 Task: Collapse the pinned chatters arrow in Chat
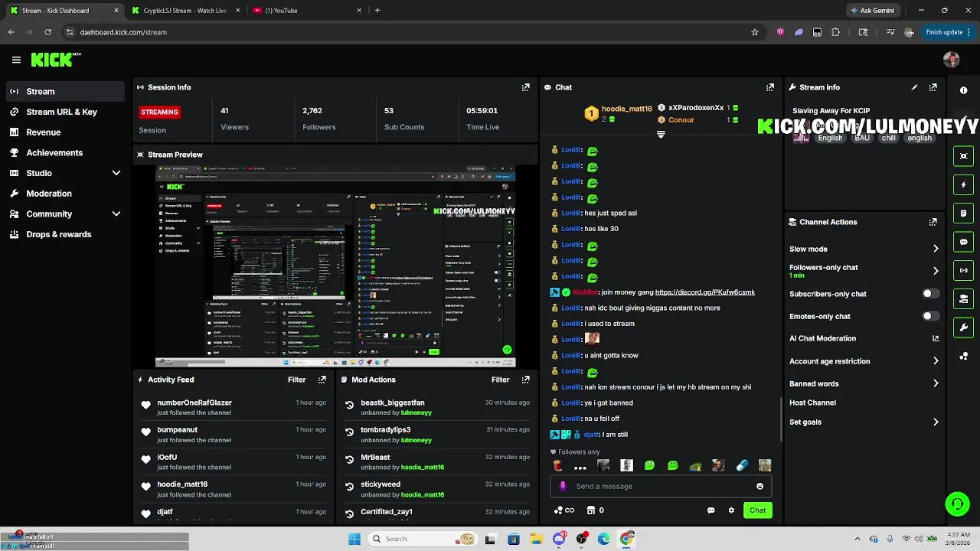click(661, 135)
